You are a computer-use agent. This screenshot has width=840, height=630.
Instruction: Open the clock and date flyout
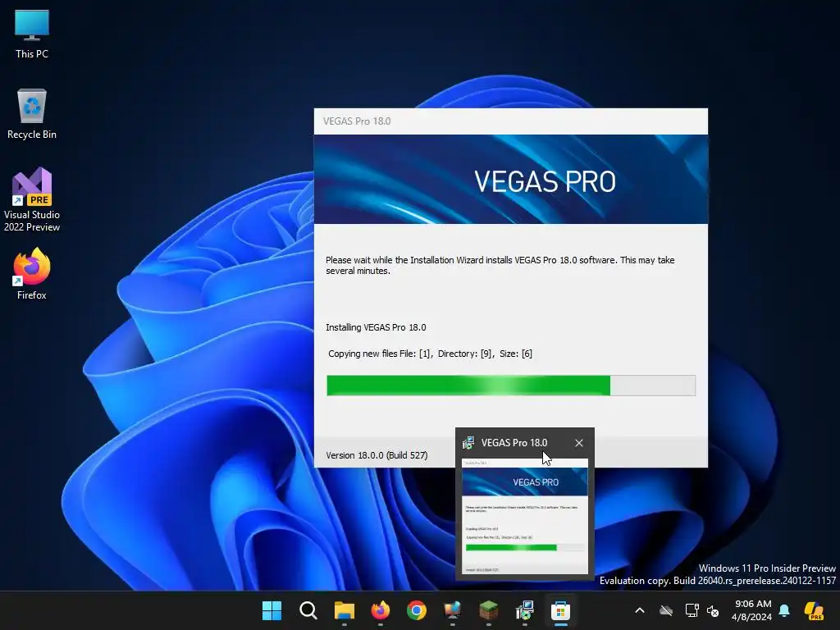coord(752,610)
